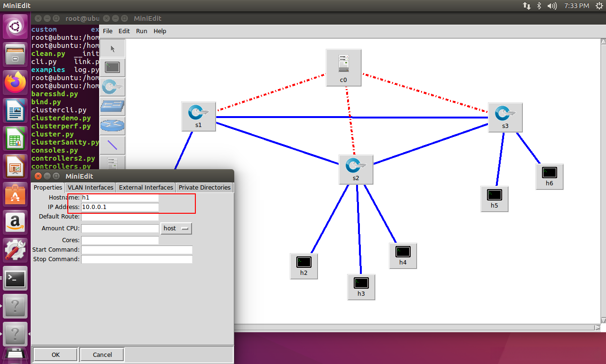Image resolution: width=606 pixels, height=364 pixels.
Task: Click the IP Address input field
Action: (120, 207)
